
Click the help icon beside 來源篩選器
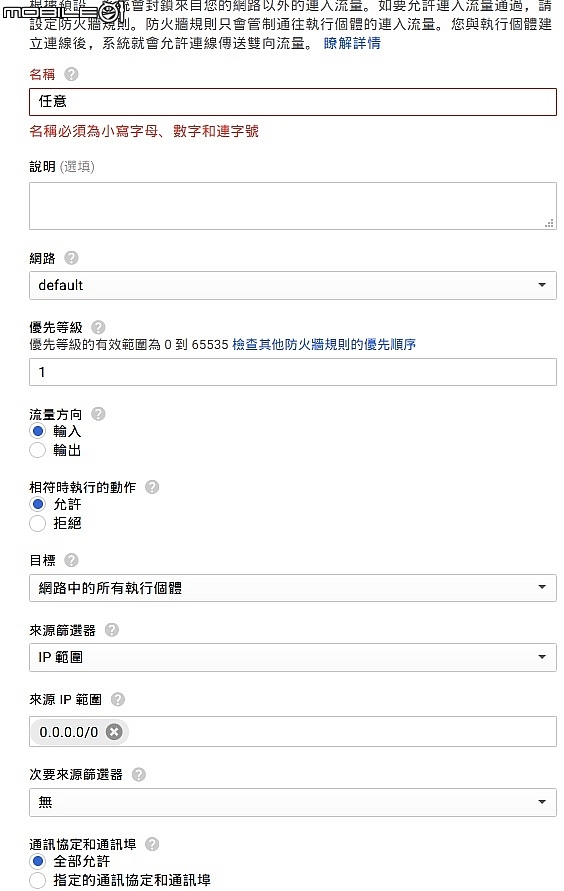pos(112,630)
